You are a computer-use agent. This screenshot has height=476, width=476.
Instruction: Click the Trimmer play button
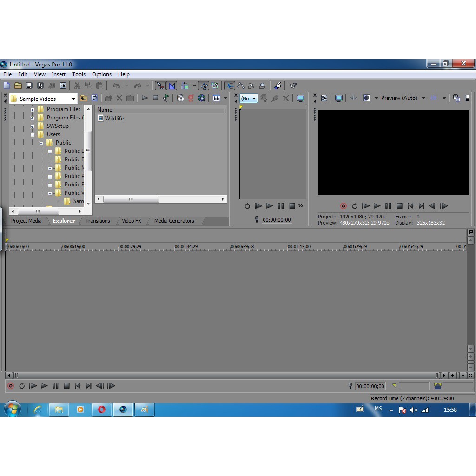(x=269, y=206)
